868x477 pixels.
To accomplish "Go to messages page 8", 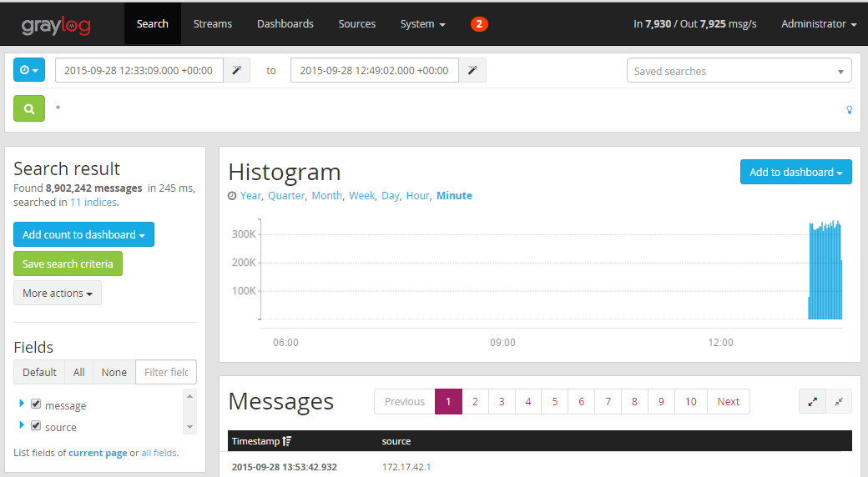I will pos(634,402).
